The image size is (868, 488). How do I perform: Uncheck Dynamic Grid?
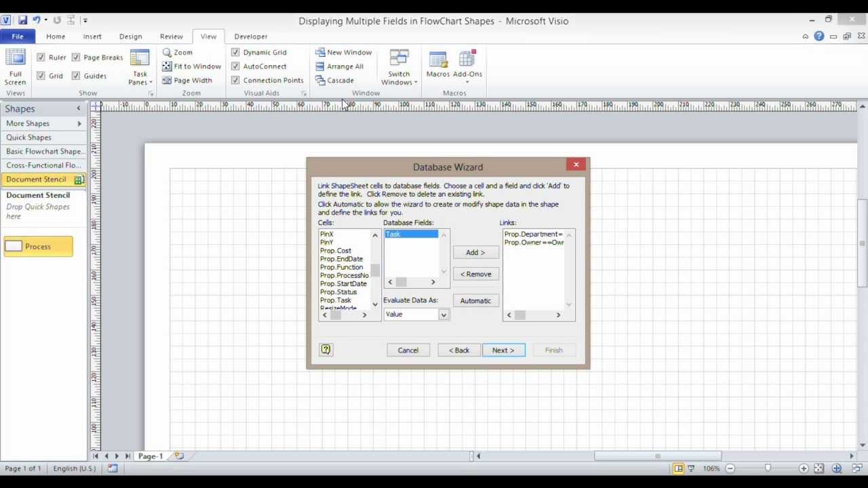coord(235,52)
